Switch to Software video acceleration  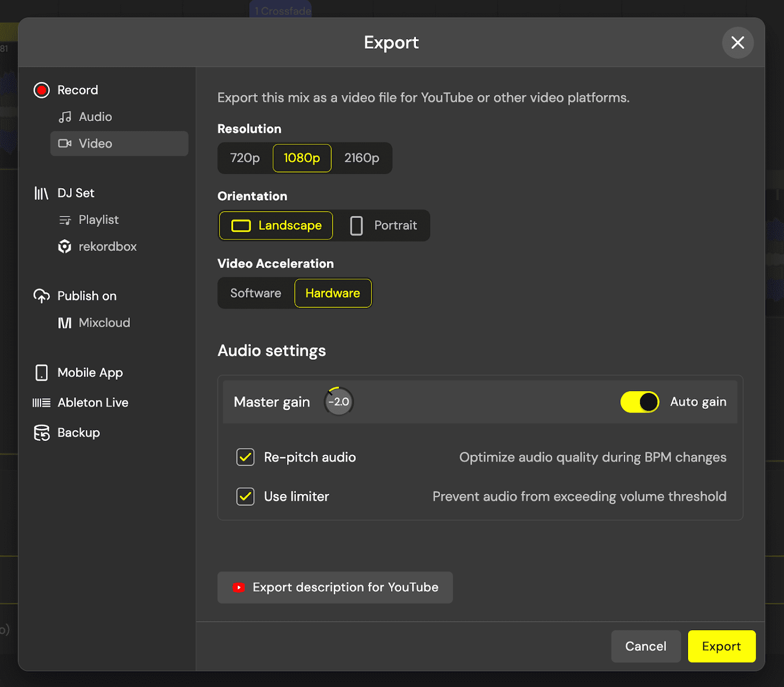pyautogui.click(x=255, y=293)
